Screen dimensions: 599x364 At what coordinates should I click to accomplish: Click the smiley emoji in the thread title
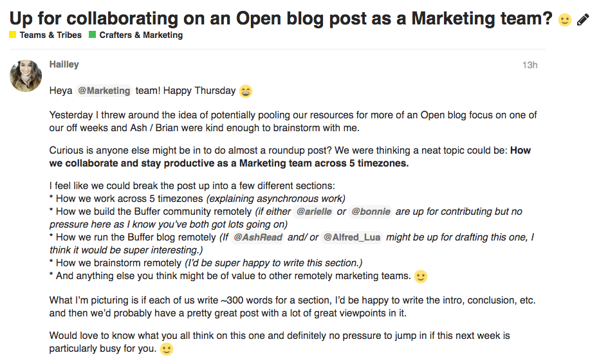click(565, 19)
